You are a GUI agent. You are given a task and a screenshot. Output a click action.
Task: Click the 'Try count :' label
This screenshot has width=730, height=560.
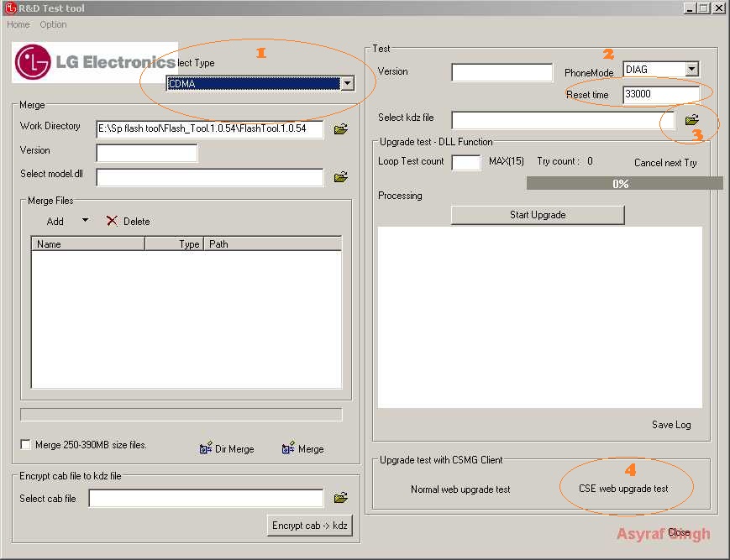[558, 161]
